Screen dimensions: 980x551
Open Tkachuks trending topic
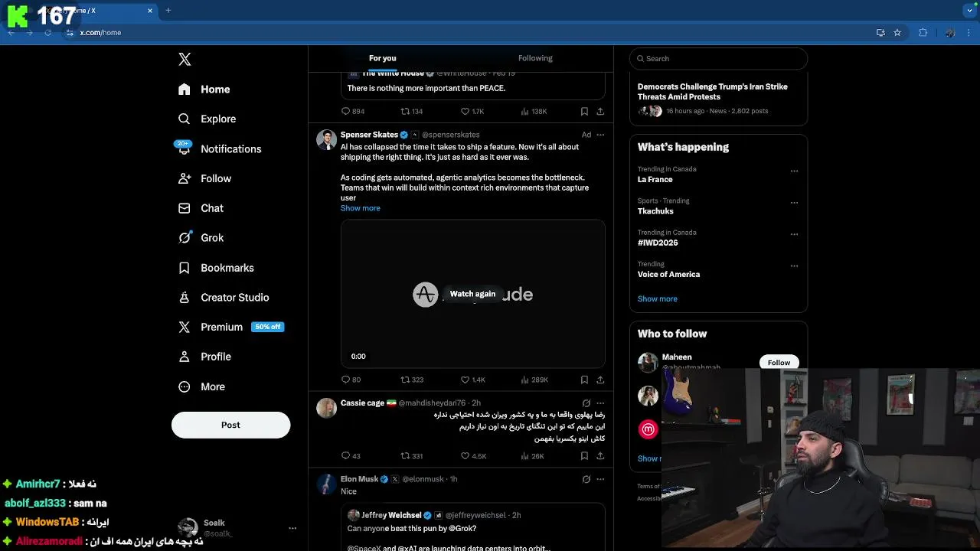[655, 211]
